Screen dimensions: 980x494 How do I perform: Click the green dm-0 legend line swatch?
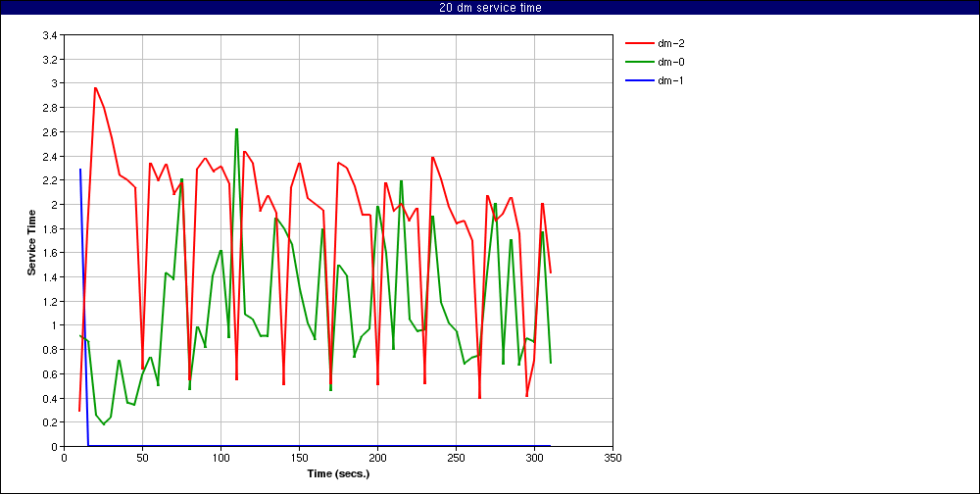639,62
